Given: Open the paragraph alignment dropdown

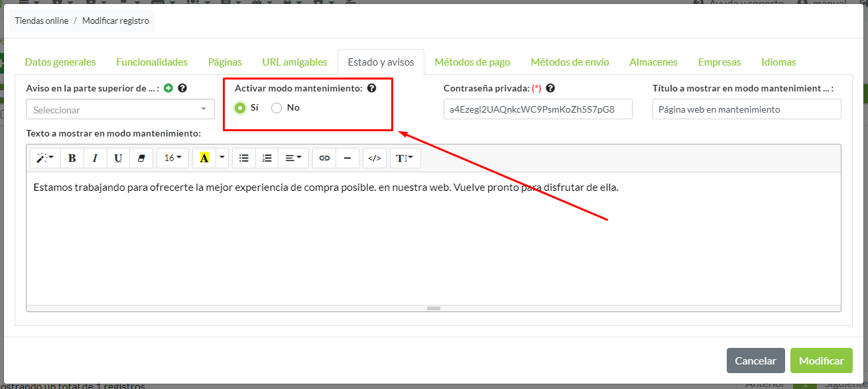Looking at the screenshot, I should click(x=292, y=158).
